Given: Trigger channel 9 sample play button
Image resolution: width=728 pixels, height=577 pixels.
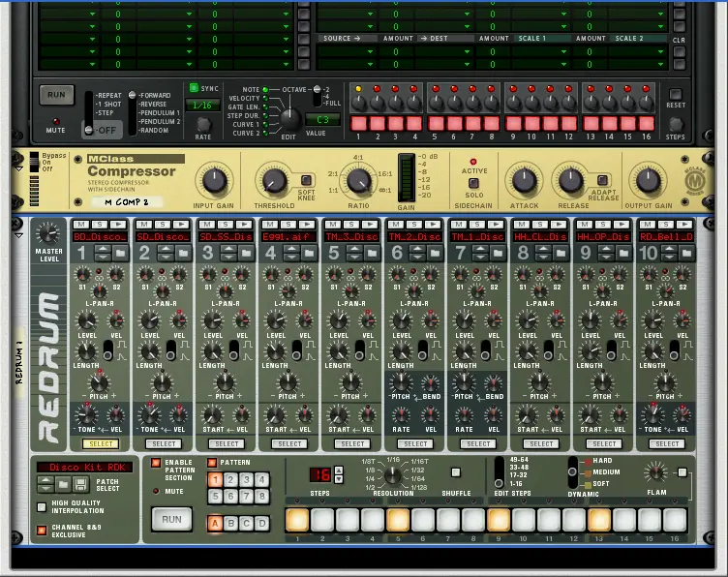Looking at the screenshot, I should click(x=622, y=225).
